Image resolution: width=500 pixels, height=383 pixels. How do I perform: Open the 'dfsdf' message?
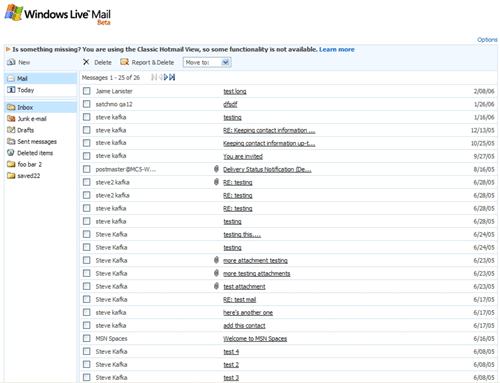point(230,104)
